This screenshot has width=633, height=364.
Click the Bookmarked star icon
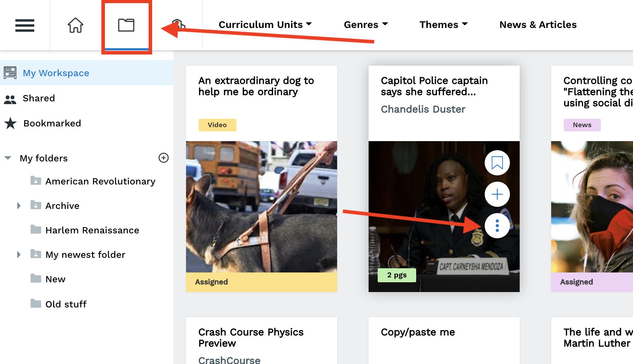[x=10, y=123]
